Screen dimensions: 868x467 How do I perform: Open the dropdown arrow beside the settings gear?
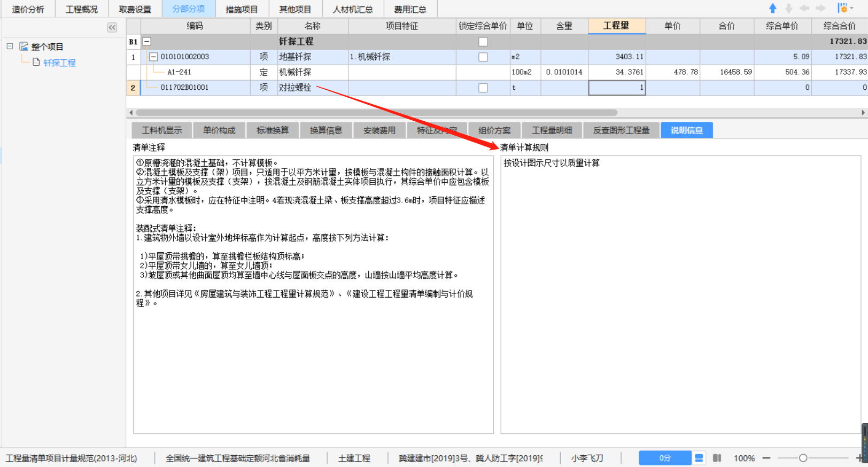click(x=852, y=8)
